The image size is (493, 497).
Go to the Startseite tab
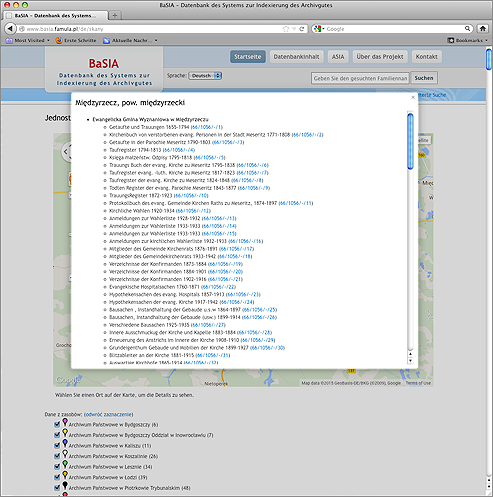pos(248,57)
